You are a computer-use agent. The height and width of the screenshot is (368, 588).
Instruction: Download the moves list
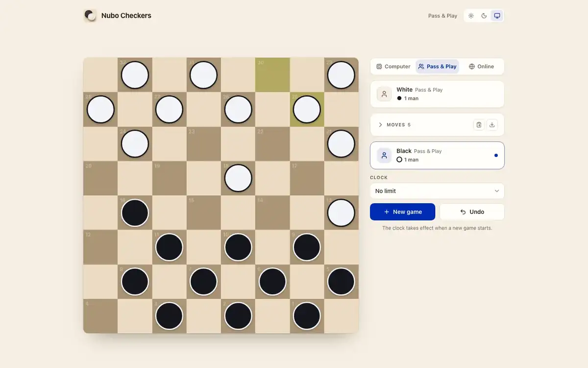click(492, 125)
